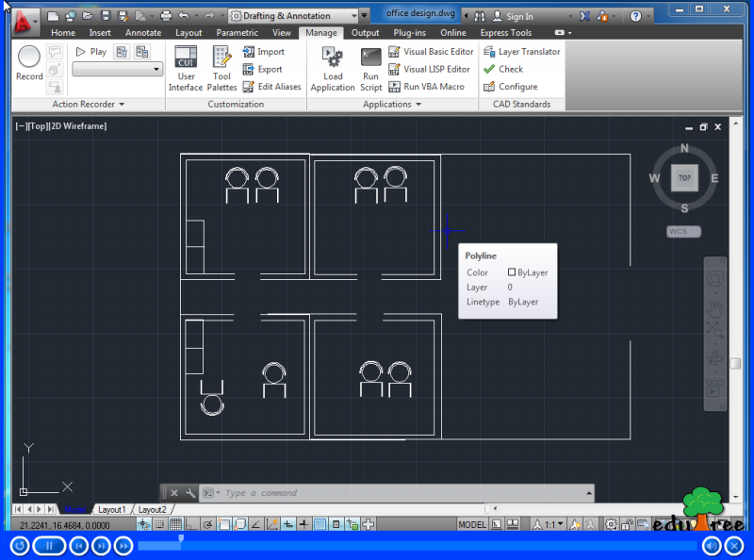The image size is (754, 560).
Task: Click the Plot printer icon
Action: [166, 16]
